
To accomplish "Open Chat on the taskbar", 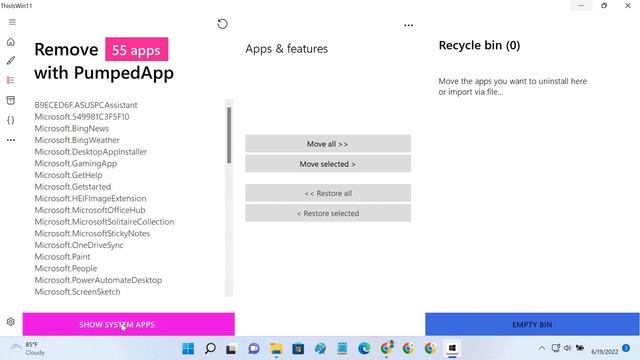I will click(x=254, y=349).
